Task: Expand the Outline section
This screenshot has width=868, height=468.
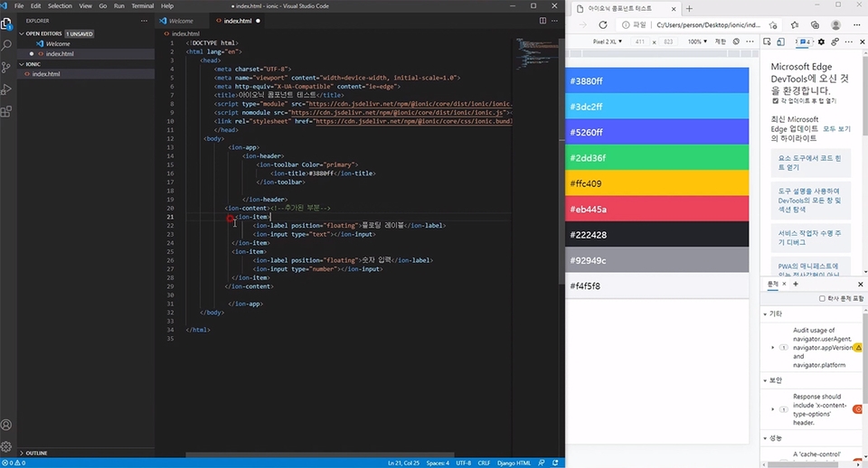Action: (x=36, y=453)
